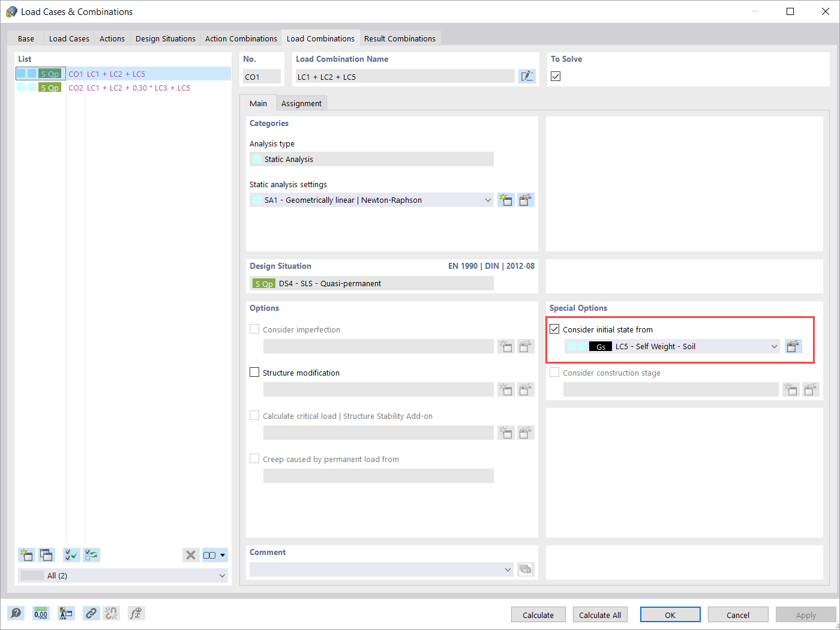Copy the selected load combination

pyautogui.click(x=46, y=555)
